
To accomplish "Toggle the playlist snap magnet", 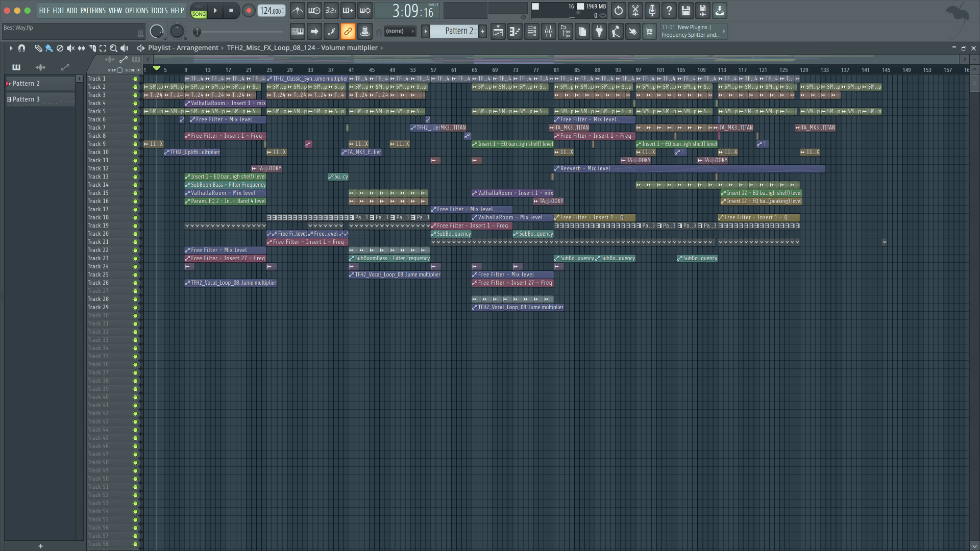I will (x=21, y=48).
